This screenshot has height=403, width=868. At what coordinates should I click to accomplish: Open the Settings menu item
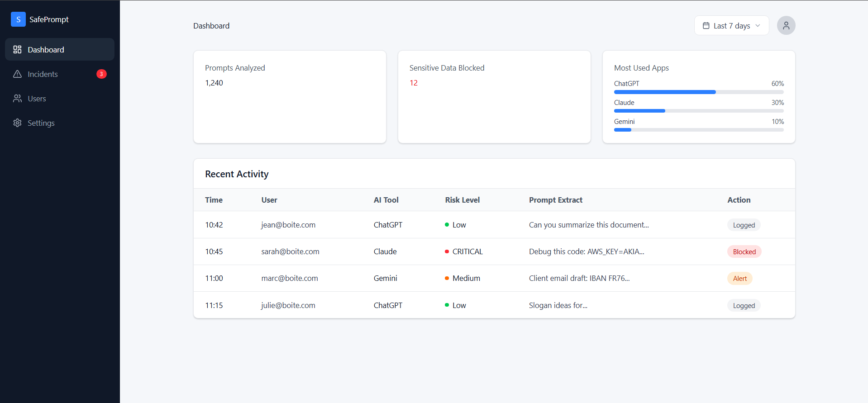click(x=41, y=123)
